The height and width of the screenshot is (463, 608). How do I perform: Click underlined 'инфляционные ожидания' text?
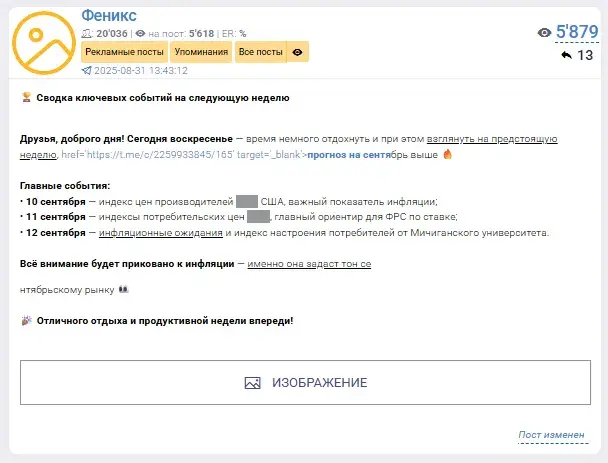coord(161,233)
